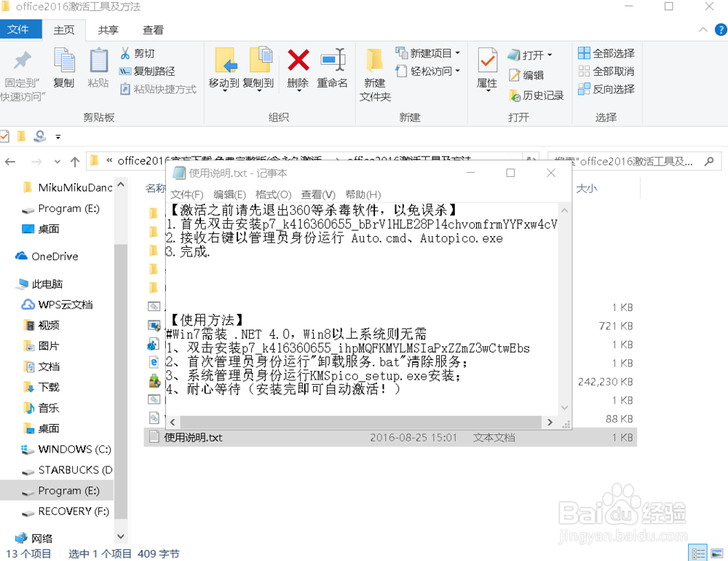Image resolution: width=728 pixels, height=561 pixels.
Task: Open Notepad File (文件) menu
Action: coord(186,195)
